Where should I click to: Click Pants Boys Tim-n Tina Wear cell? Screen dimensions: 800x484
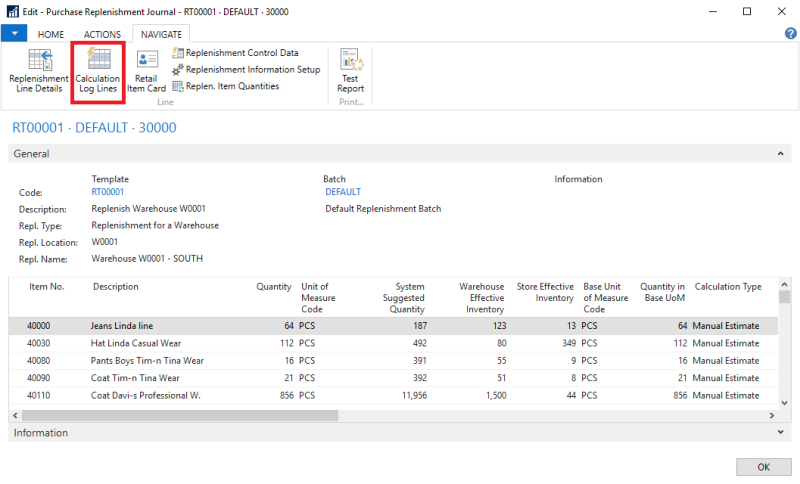[x=147, y=361]
